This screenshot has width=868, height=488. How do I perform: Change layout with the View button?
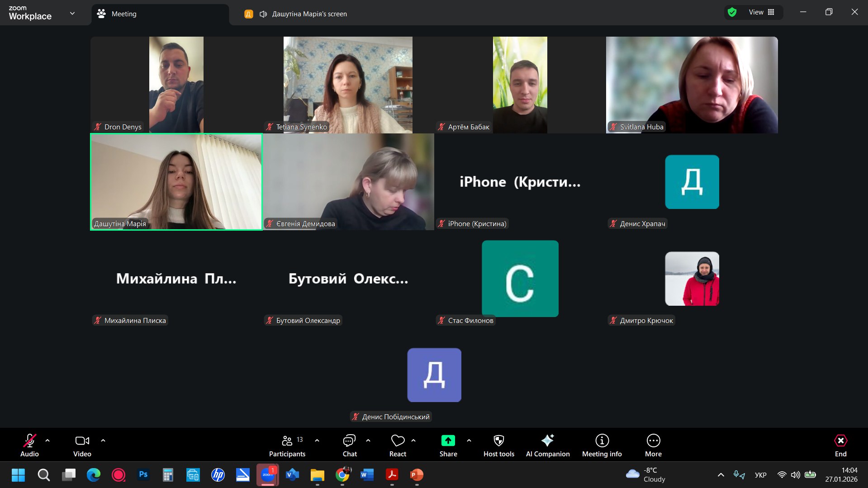click(x=761, y=12)
